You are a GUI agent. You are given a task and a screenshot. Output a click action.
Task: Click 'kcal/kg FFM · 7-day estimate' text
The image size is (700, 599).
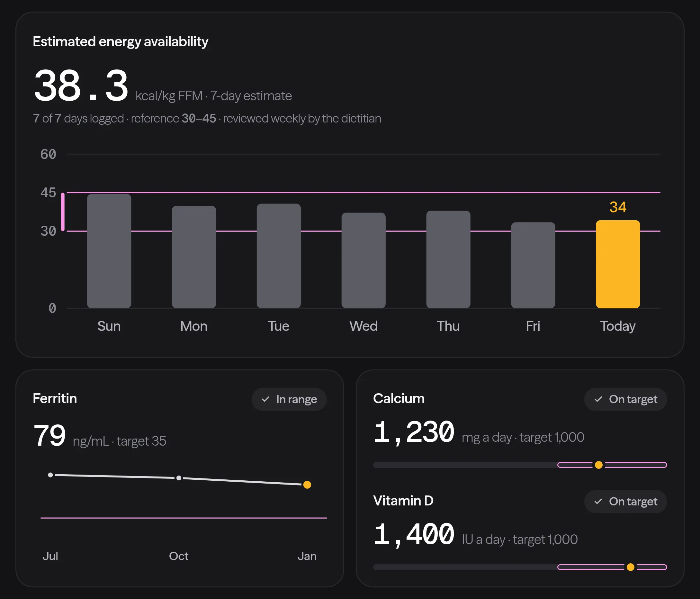(x=213, y=96)
